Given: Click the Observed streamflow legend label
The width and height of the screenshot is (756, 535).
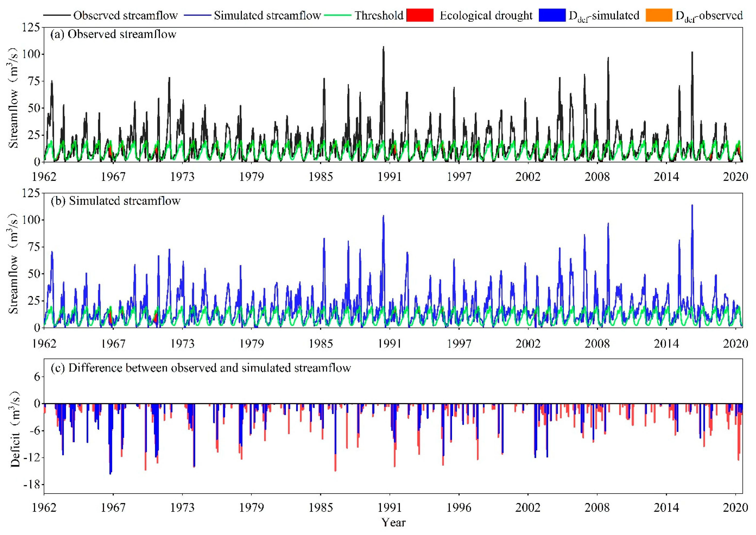Looking at the screenshot, I should pos(125,16).
